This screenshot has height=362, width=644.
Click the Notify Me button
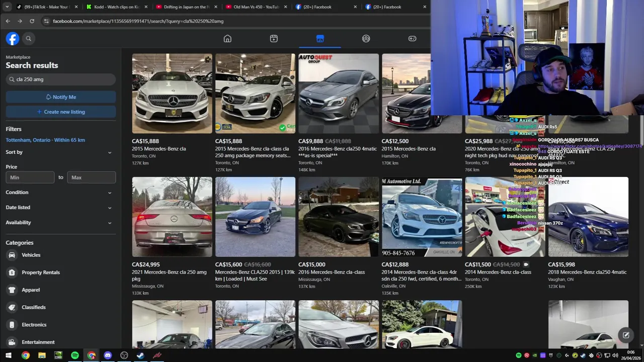61,97
